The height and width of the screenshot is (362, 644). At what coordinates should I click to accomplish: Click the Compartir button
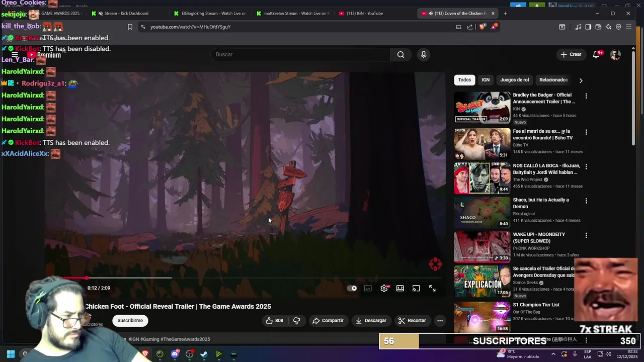328,320
